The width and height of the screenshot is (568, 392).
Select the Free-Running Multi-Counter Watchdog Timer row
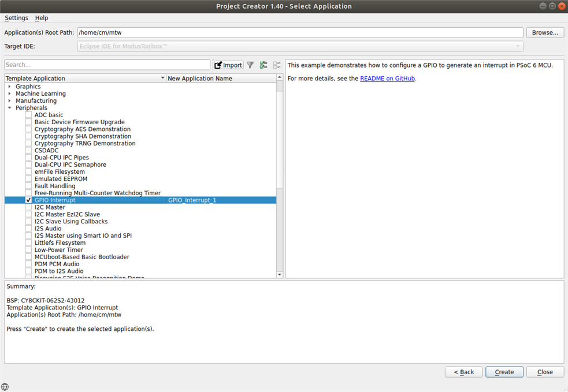point(140,193)
